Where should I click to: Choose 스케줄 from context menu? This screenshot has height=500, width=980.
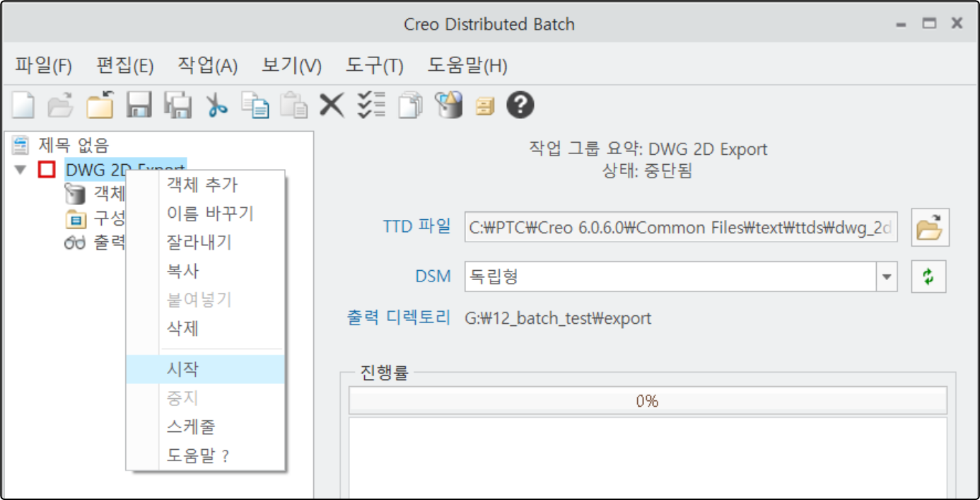[206, 427]
